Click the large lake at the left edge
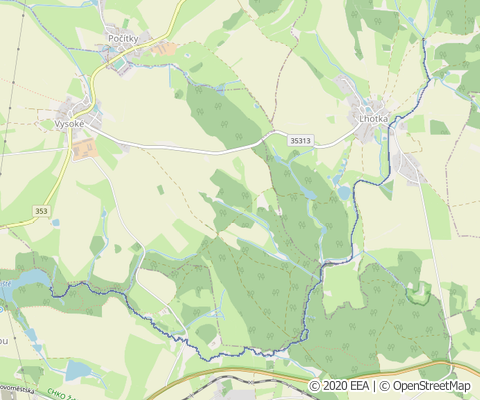480x400 pixels. click(23, 283)
